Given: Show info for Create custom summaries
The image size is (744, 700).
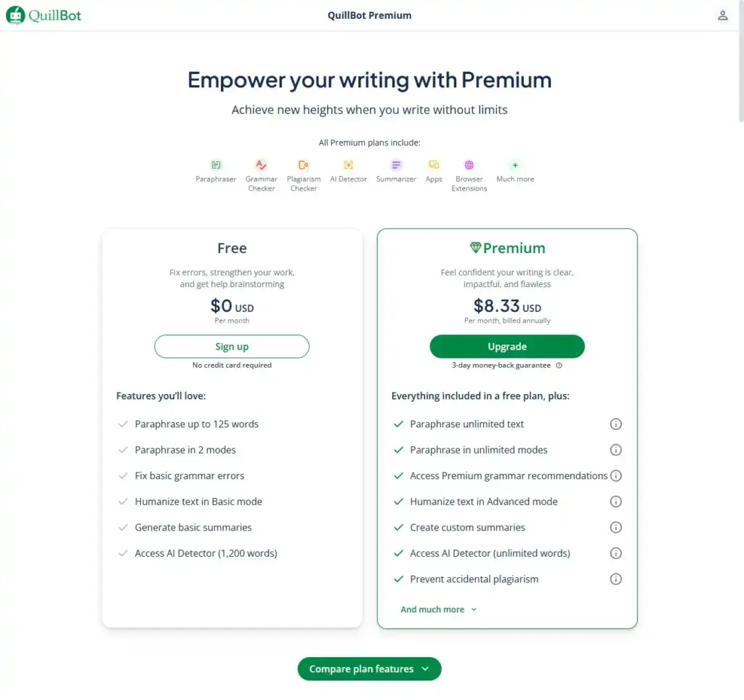Looking at the screenshot, I should [x=615, y=527].
